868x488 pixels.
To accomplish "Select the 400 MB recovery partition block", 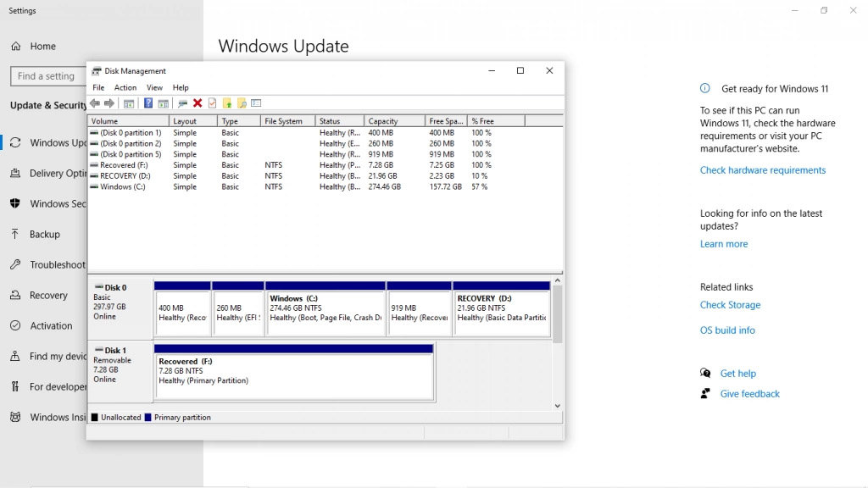I will point(183,308).
